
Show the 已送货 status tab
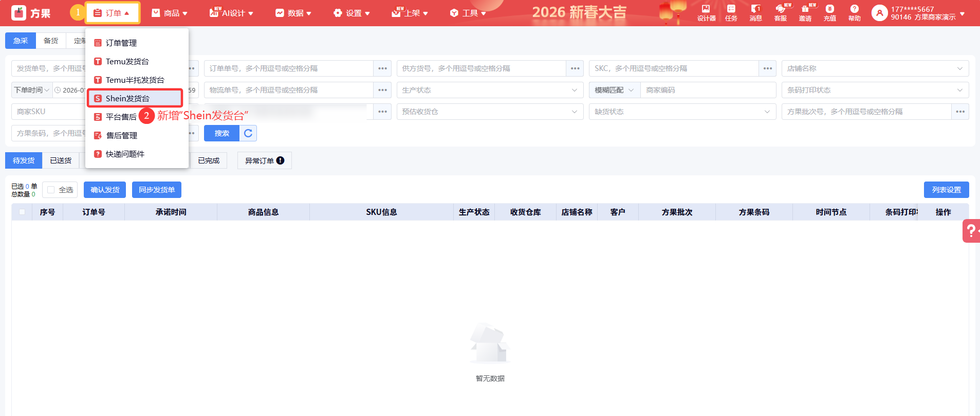(61, 160)
